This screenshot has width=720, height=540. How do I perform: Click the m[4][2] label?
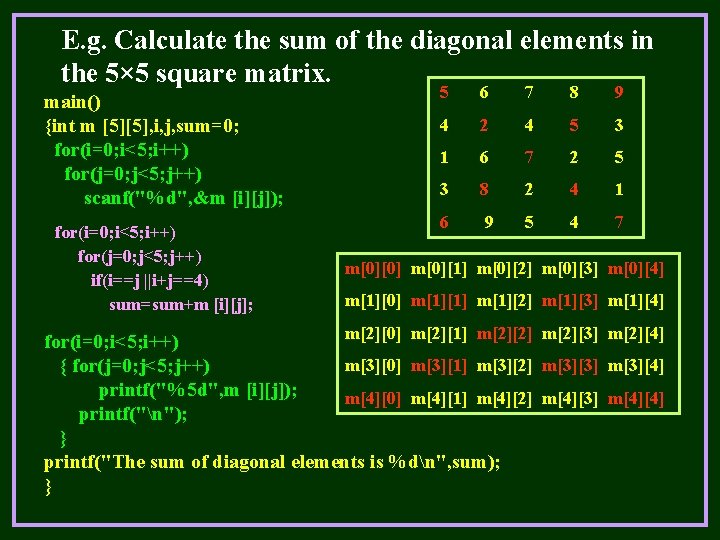point(504,399)
